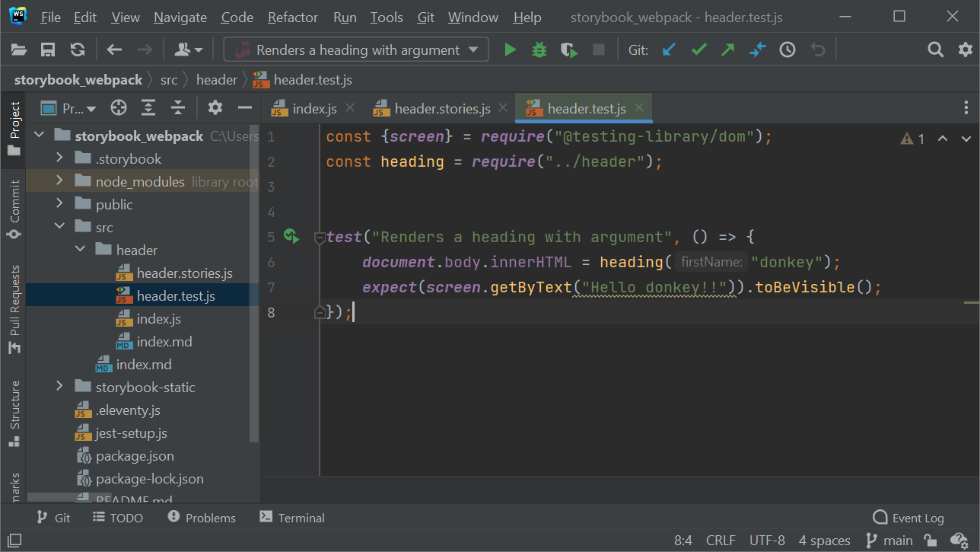Commit changes with the green checkmark
The height and width of the screenshot is (552, 980).
coord(698,50)
